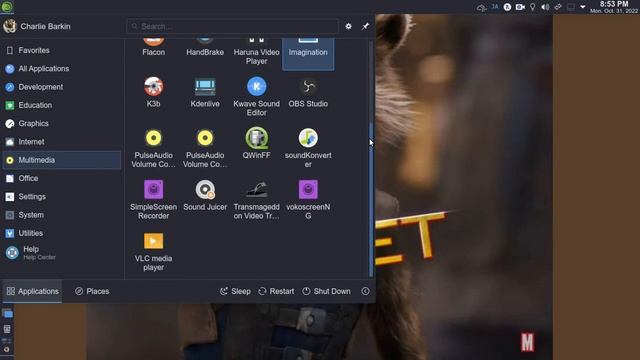640x360 pixels.
Task: Select All Applications category
Action: coord(62,69)
